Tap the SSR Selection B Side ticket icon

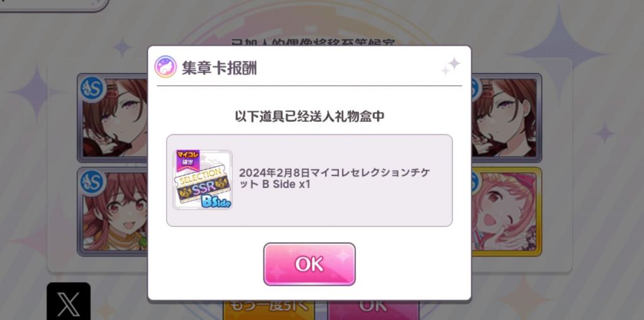[203, 180]
